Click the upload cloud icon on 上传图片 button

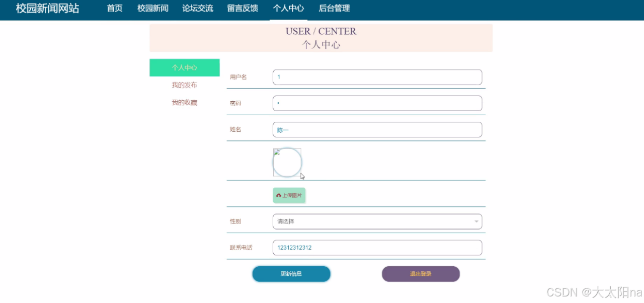click(x=279, y=195)
